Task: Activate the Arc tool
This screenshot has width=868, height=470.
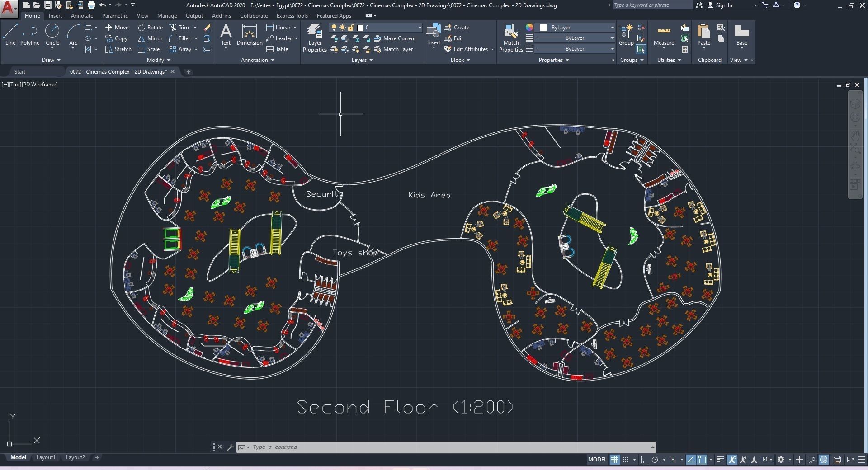Action: 73,35
